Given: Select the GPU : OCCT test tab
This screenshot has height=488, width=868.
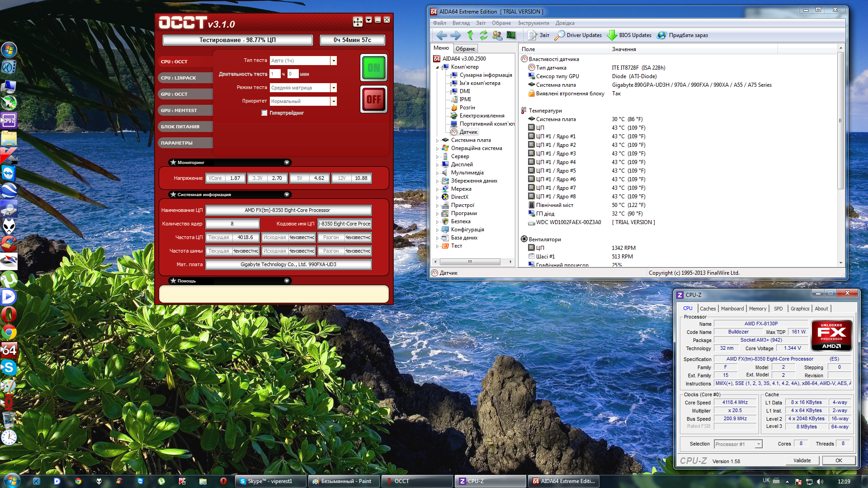Looking at the screenshot, I should (x=186, y=94).
